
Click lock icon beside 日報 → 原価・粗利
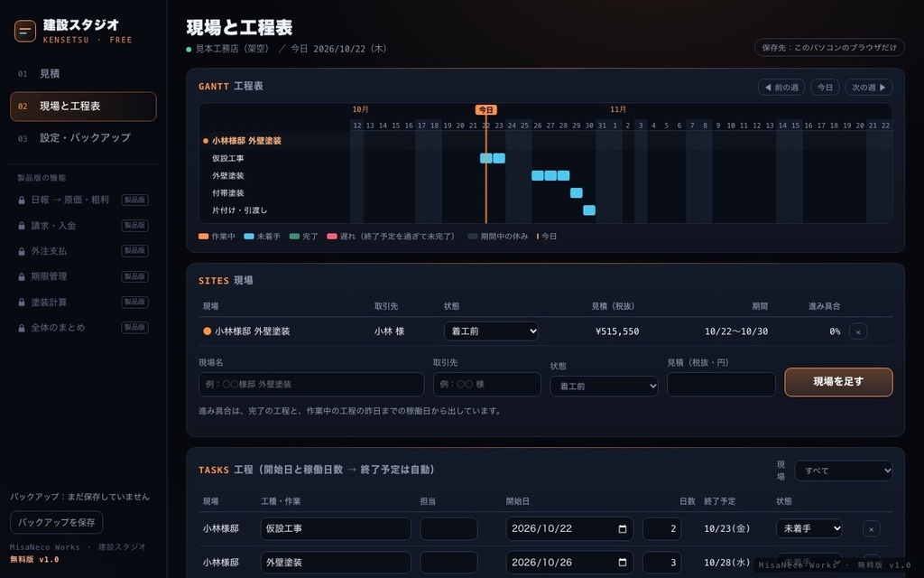[22, 200]
